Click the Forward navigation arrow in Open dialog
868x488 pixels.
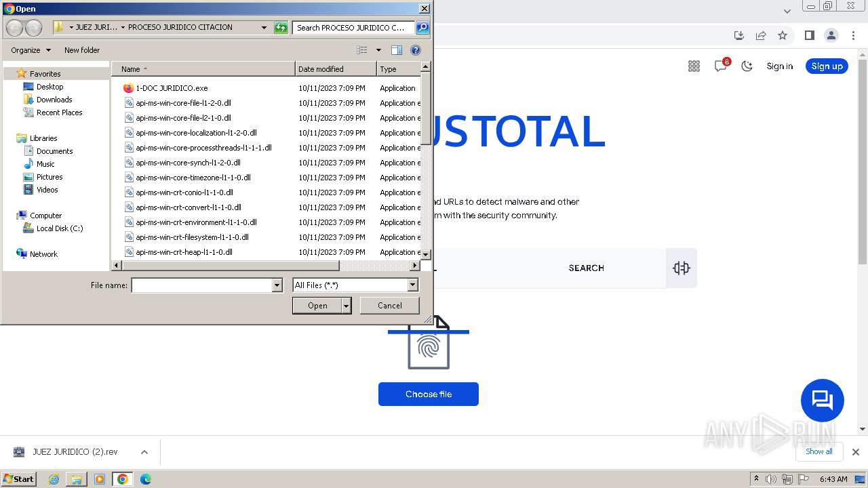[33, 28]
